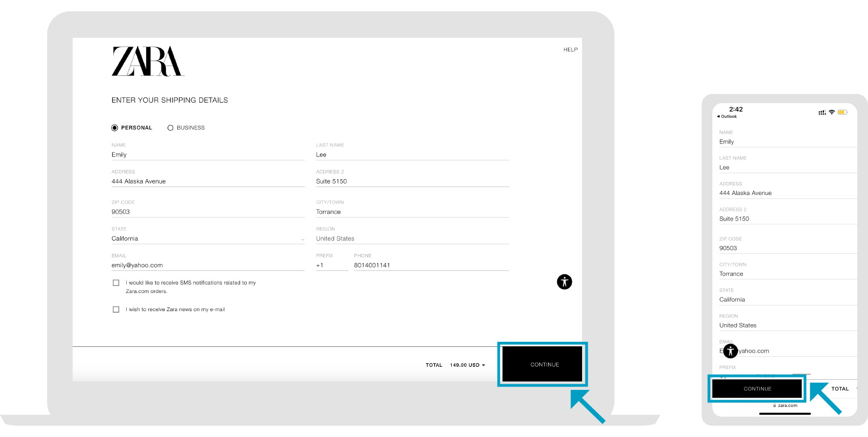The image size is (868, 437).
Task: Select the BUSINESS radio option
Action: click(170, 128)
